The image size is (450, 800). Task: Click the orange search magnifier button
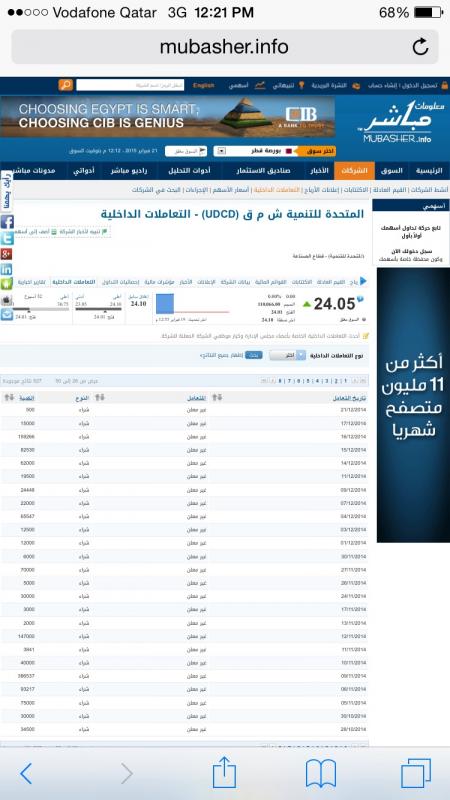pyautogui.click(x=65, y=85)
